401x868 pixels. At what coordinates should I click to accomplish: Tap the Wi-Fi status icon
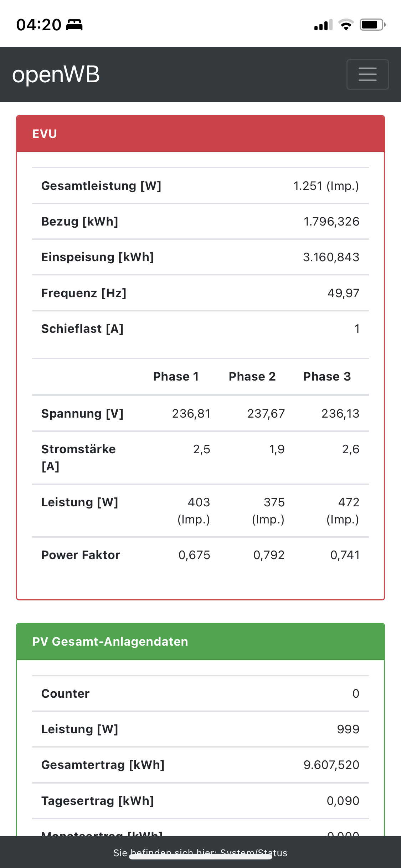(x=346, y=25)
